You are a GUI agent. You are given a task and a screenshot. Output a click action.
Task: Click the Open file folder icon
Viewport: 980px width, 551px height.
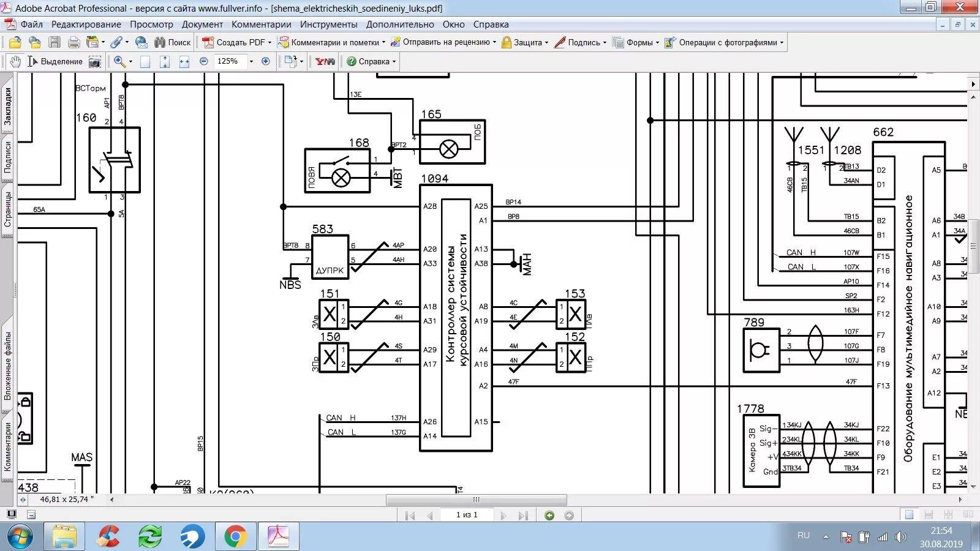click(15, 42)
